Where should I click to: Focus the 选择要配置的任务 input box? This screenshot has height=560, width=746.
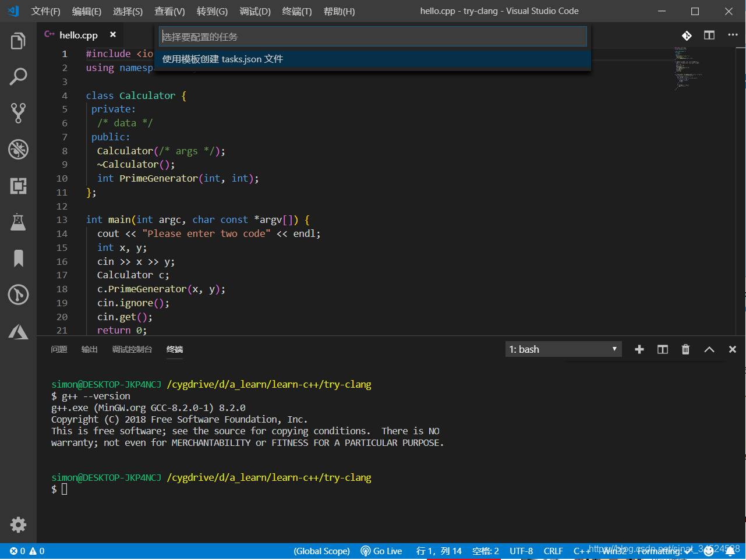373,37
